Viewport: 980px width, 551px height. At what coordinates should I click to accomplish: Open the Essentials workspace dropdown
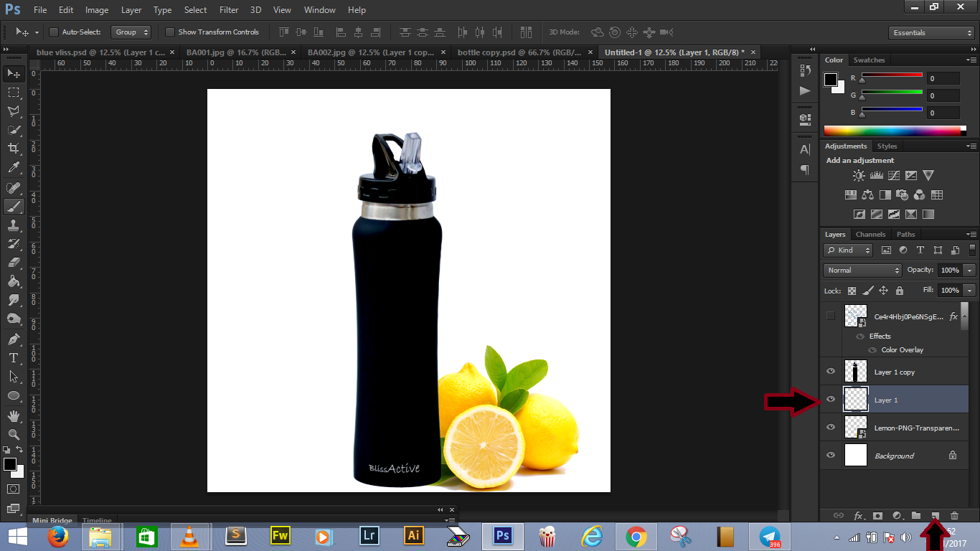[930, 32]
